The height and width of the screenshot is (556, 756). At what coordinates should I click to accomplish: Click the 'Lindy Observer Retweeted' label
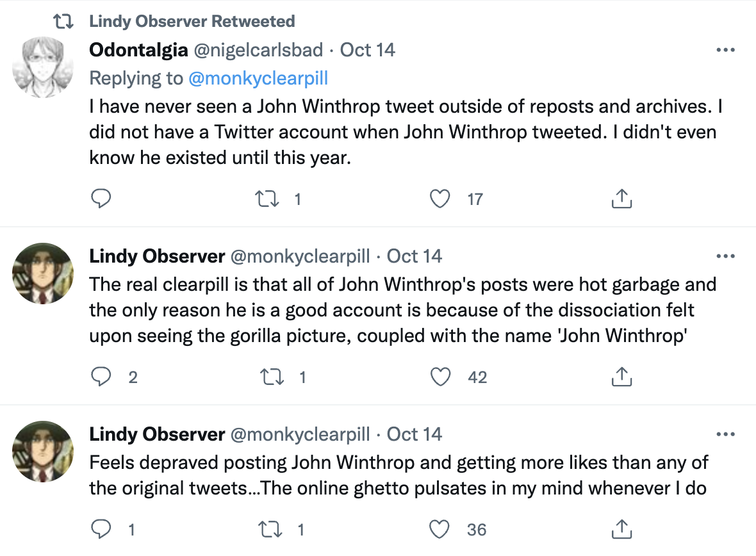click(x=192, y=21)
